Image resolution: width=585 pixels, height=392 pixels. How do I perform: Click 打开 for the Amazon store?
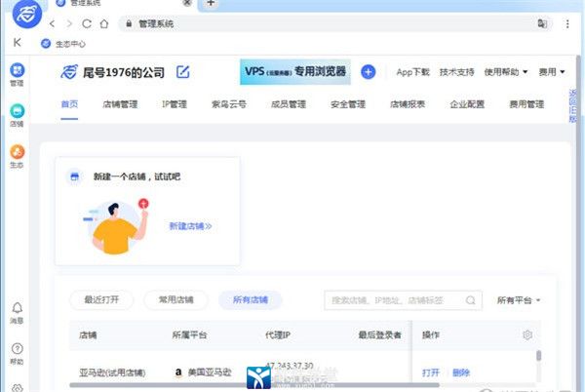tap(430, 372)
